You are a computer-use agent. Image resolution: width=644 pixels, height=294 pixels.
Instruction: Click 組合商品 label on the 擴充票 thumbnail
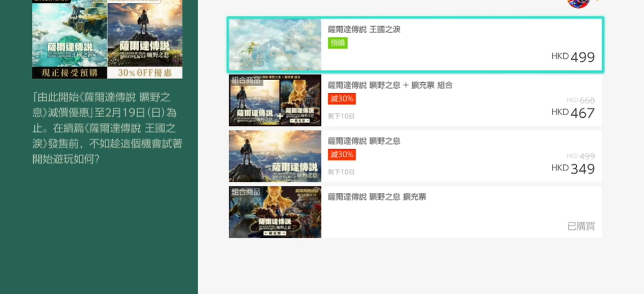[x=246, y=191]
